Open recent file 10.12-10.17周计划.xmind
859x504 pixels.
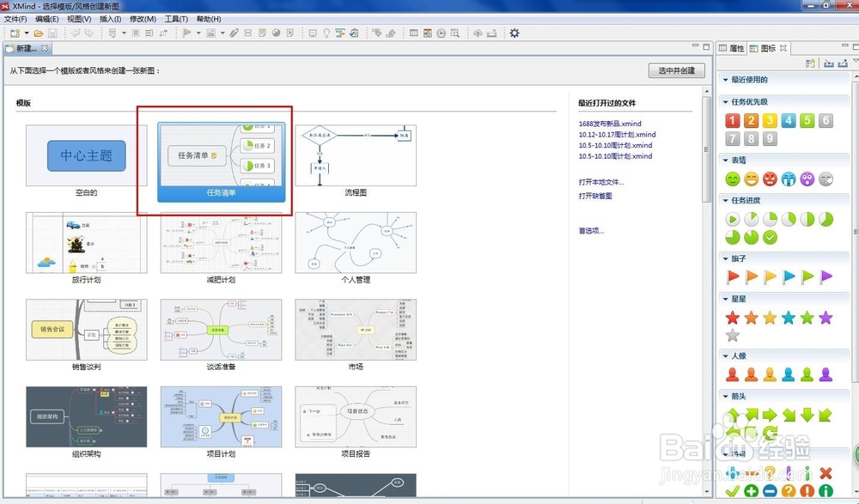[x=617, y=134]
